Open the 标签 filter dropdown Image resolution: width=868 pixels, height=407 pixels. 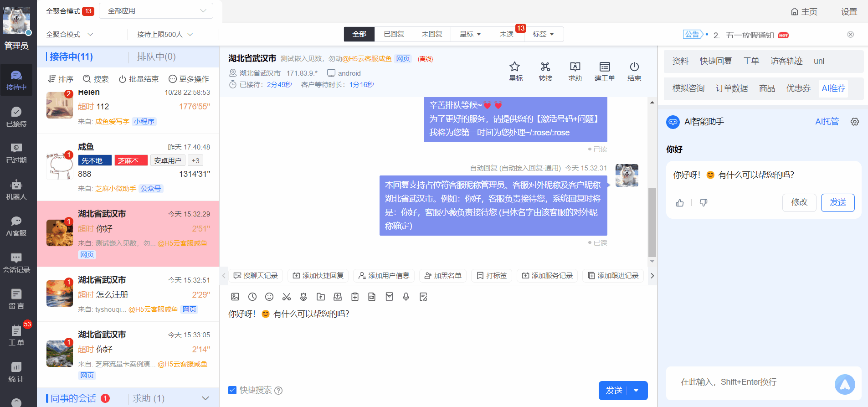pyautogui.click(x=544, y=34)
